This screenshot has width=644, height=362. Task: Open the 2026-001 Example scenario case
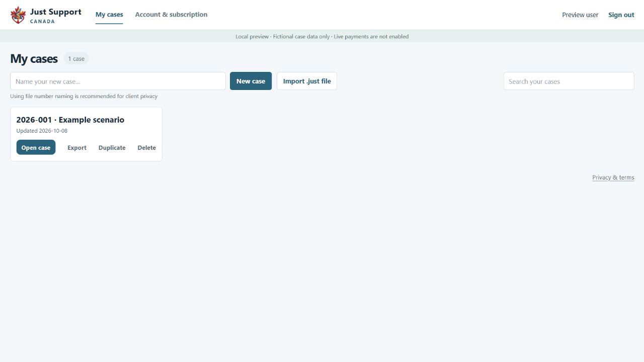point(36,148)
